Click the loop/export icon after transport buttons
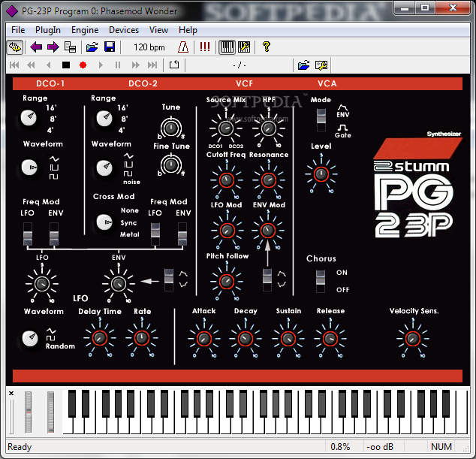The height and width of the screenshot is (459, 476). tap(174, 65)
